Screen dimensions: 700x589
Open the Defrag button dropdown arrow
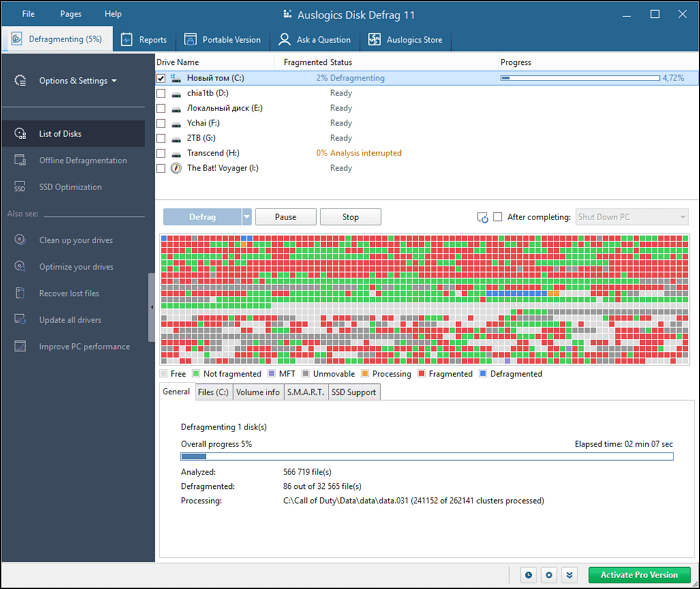coord(246,217)
